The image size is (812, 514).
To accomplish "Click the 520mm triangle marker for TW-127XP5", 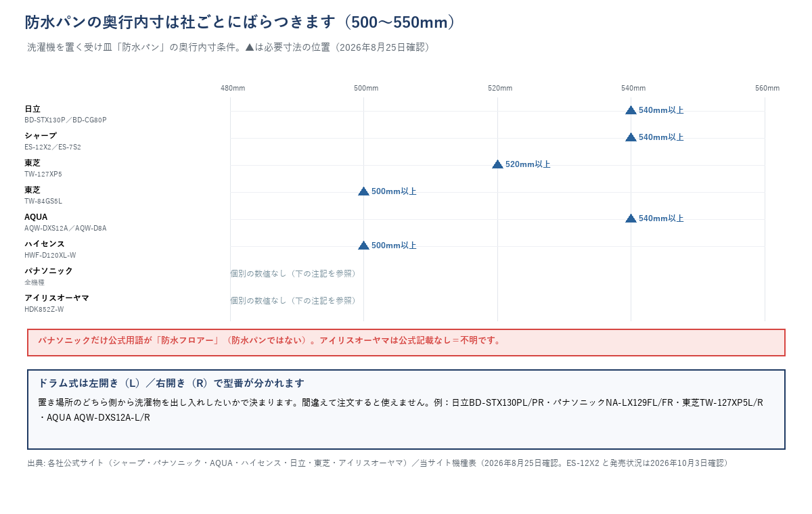I will click(497, 164).
